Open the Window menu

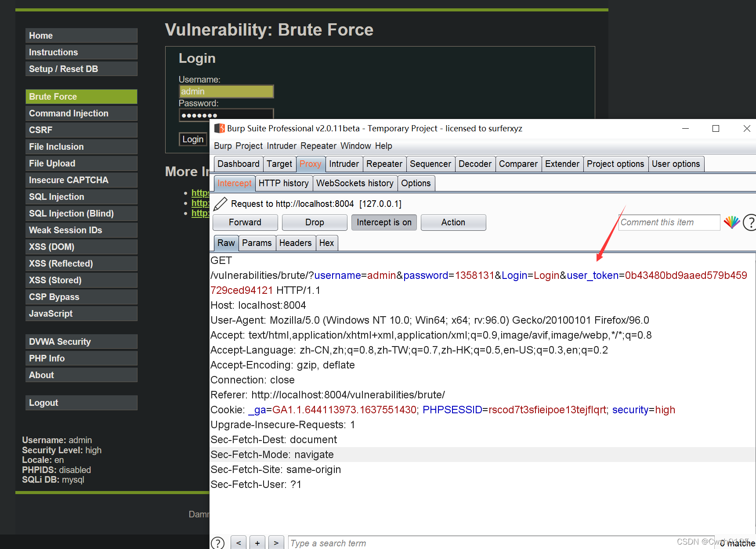pos(356,146)
